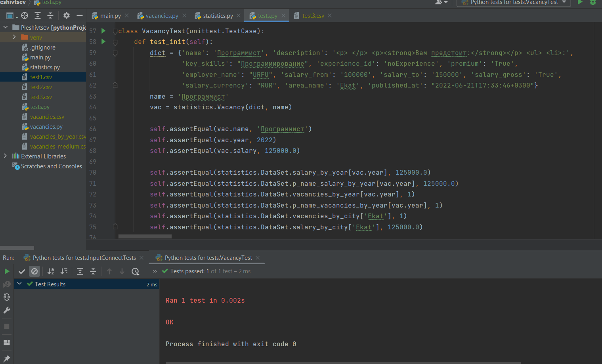Select vacancies.csv in the project tree
The height and width of the screenshot is (364, 602).
pos(48,116)
